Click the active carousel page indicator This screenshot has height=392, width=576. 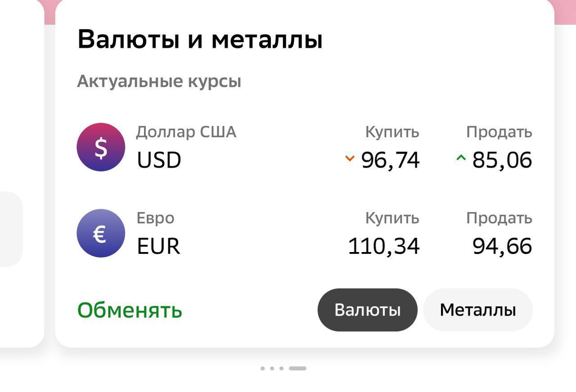[297, 368]
